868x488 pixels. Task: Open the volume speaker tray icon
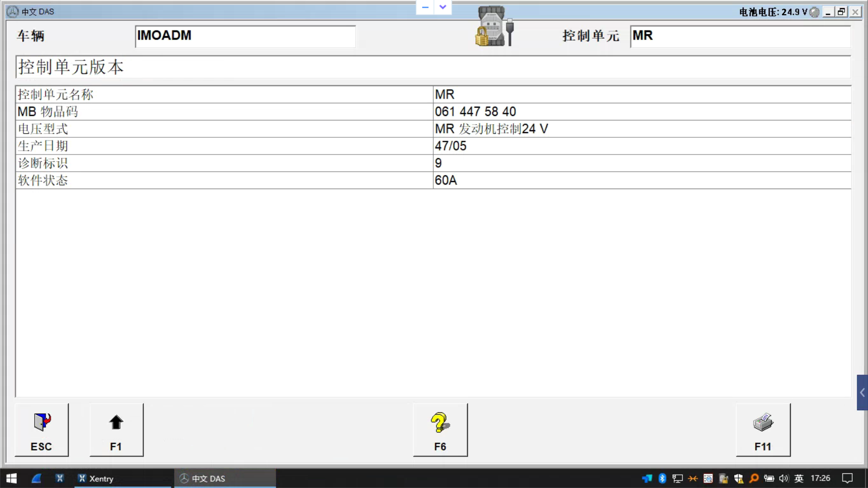click(784, 478)
